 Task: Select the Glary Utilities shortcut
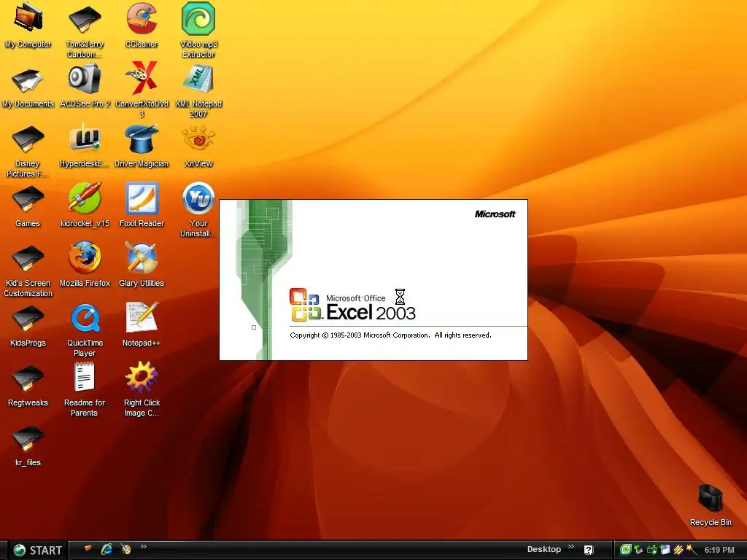point(142,264)
